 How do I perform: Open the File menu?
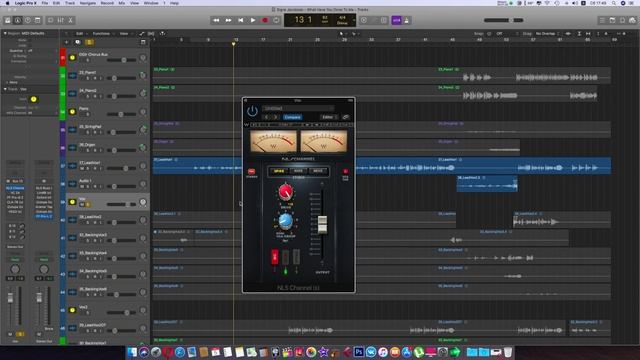coord(45,3)
